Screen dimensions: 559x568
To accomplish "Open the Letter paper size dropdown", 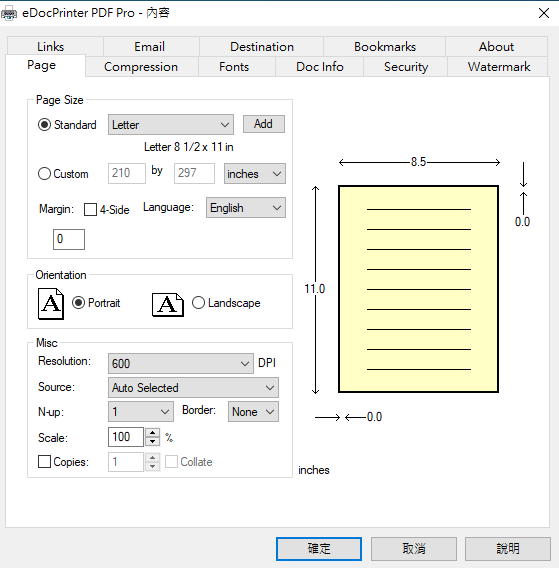I will tap(171, 125).
